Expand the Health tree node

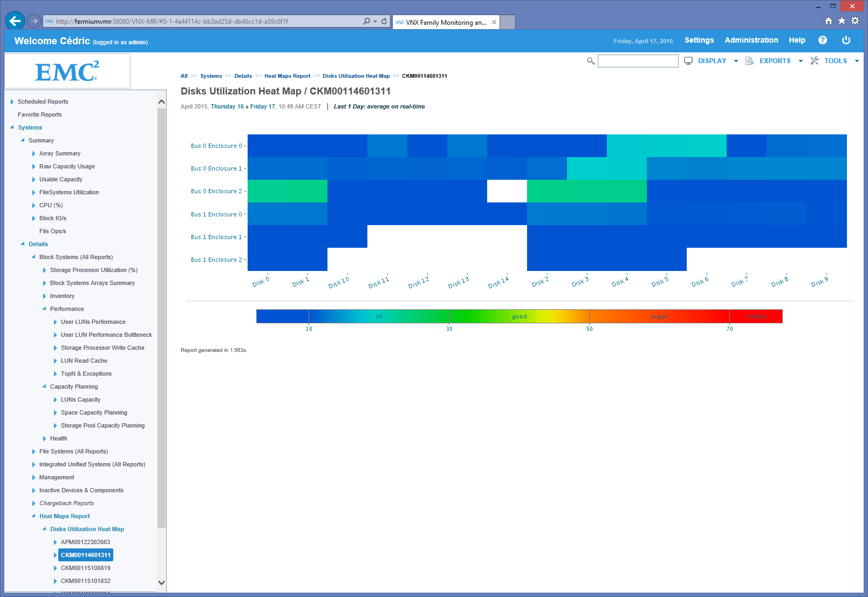44,438
